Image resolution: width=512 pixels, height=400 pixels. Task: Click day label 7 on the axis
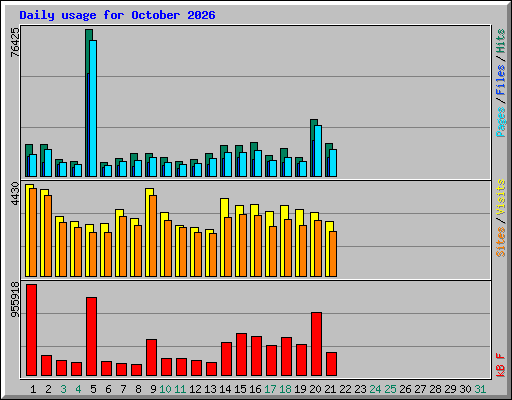pyautogui.click(x=123, y=389)
